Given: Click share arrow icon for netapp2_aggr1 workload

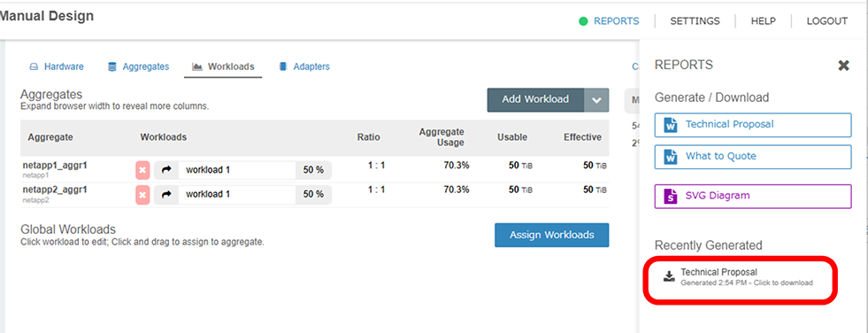Looking at the screenshot, I should coord(166,195).
